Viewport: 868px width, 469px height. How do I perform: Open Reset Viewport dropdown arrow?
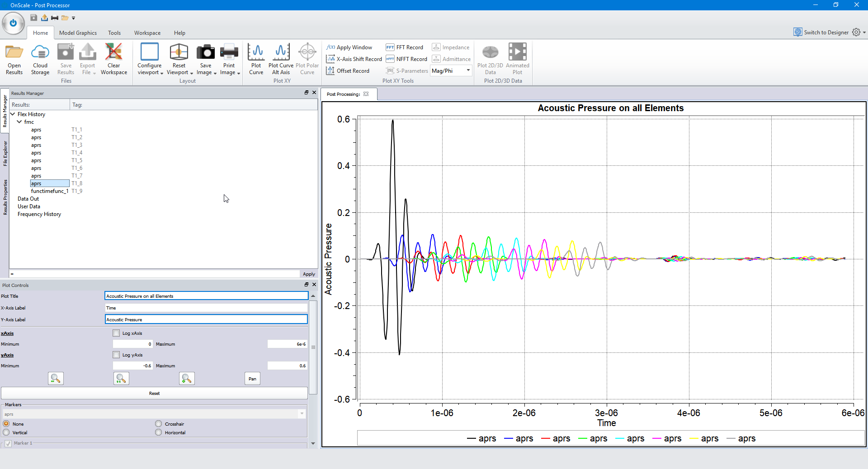[x=192, y=73]
